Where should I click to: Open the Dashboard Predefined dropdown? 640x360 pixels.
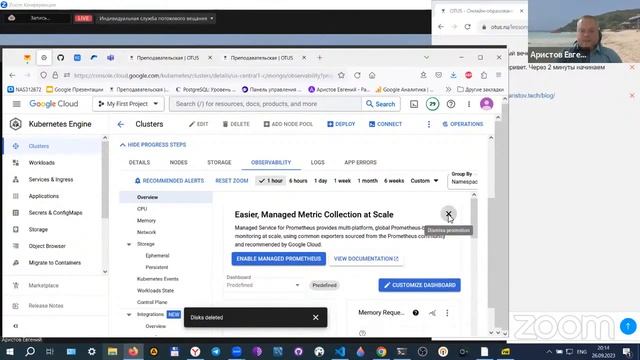click(x=263, y=285)
